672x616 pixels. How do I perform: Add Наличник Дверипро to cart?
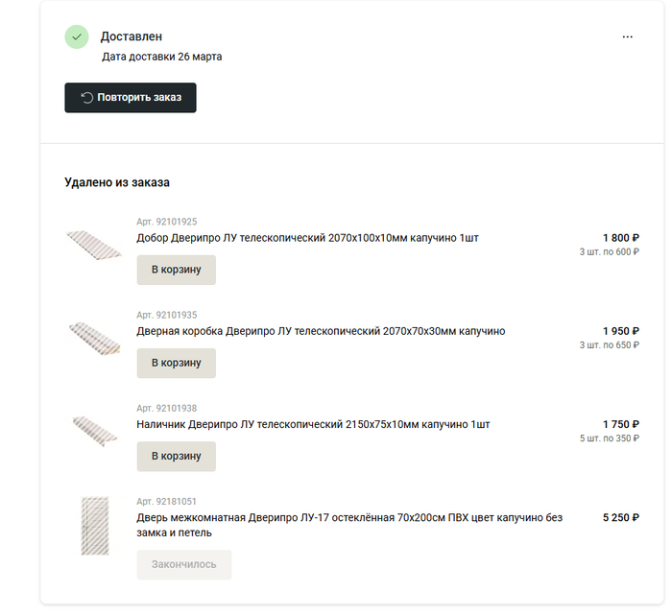176,456
